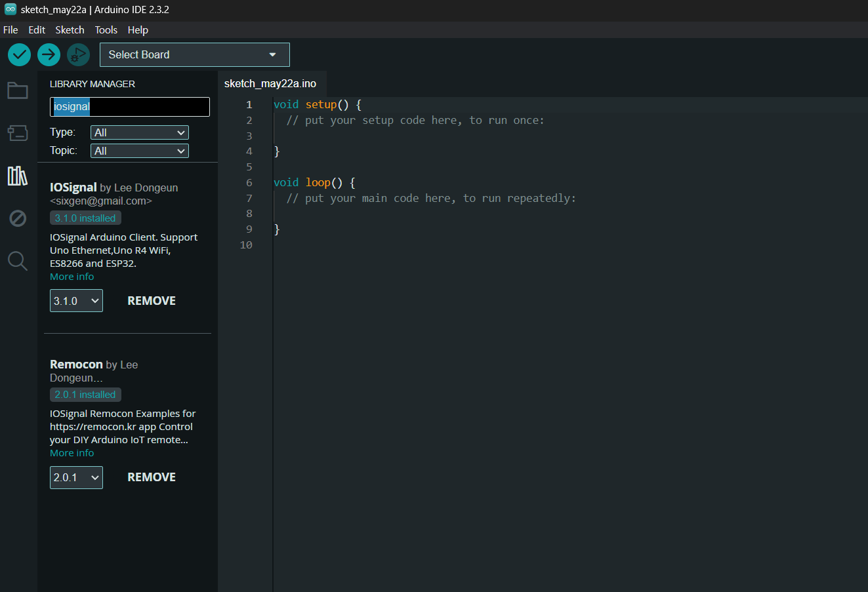Click line number 1 in the gutter

coord(249,105)
